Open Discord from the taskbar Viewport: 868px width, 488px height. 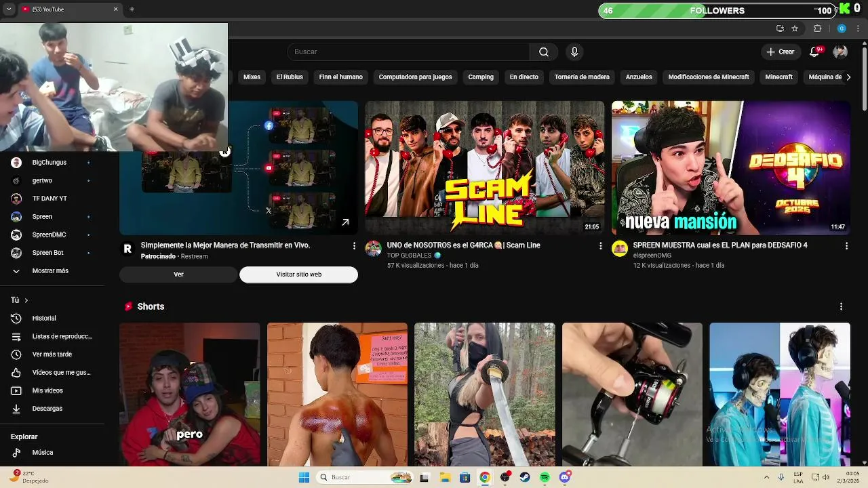pos(565,477)
